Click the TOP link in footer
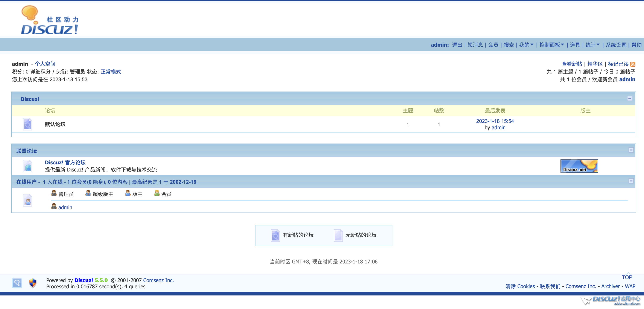This screenshot has width=644, height=309. [627, 277]
